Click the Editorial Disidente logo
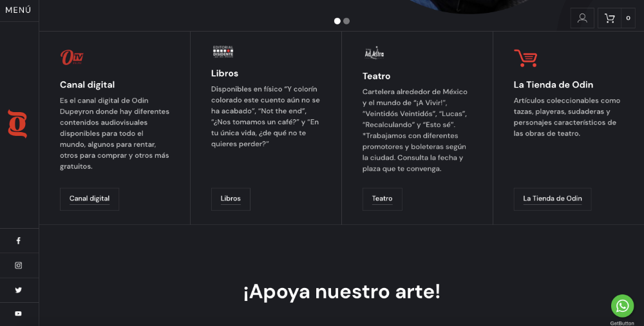644x326 pixels. [223, 52]
